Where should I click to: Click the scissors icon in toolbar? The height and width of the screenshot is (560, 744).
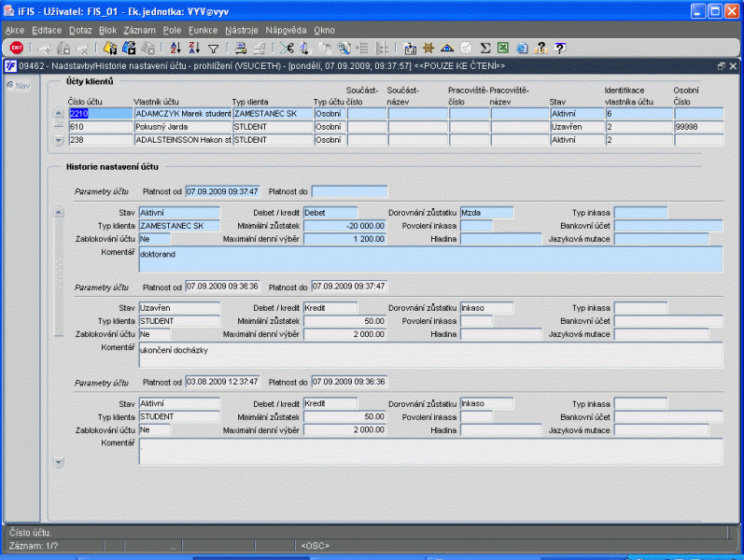point(286,48)
